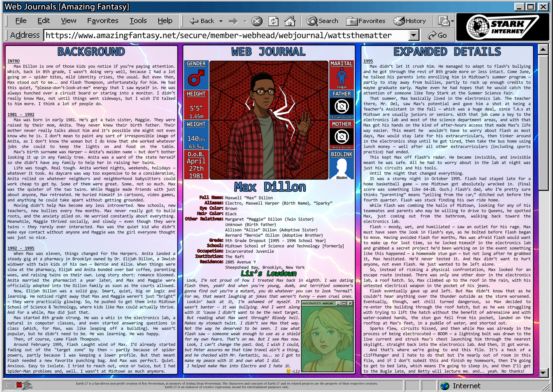Click the INTRO section label

tap(14, 61)
